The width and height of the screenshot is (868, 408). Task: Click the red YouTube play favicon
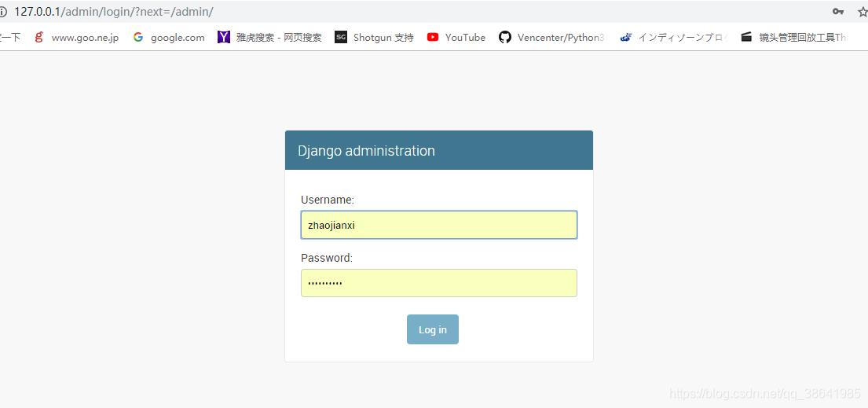coord(433,37)
